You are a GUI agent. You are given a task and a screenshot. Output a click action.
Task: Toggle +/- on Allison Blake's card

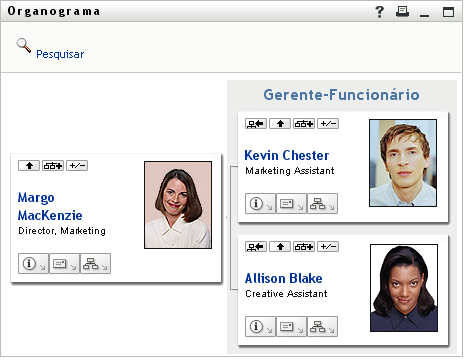coord(328,247)
